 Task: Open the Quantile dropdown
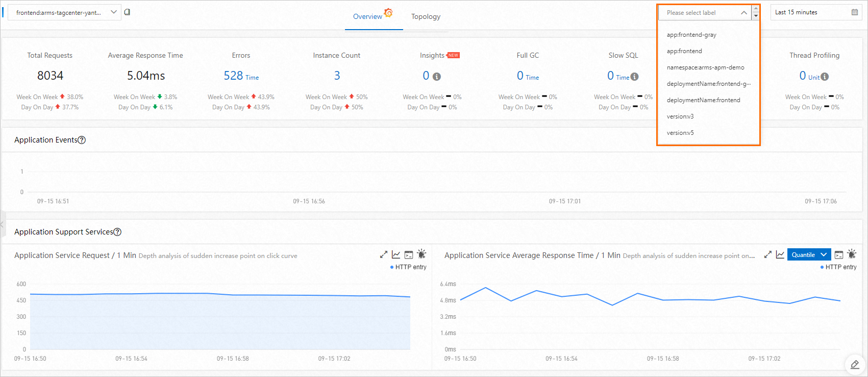click(809, 255)
